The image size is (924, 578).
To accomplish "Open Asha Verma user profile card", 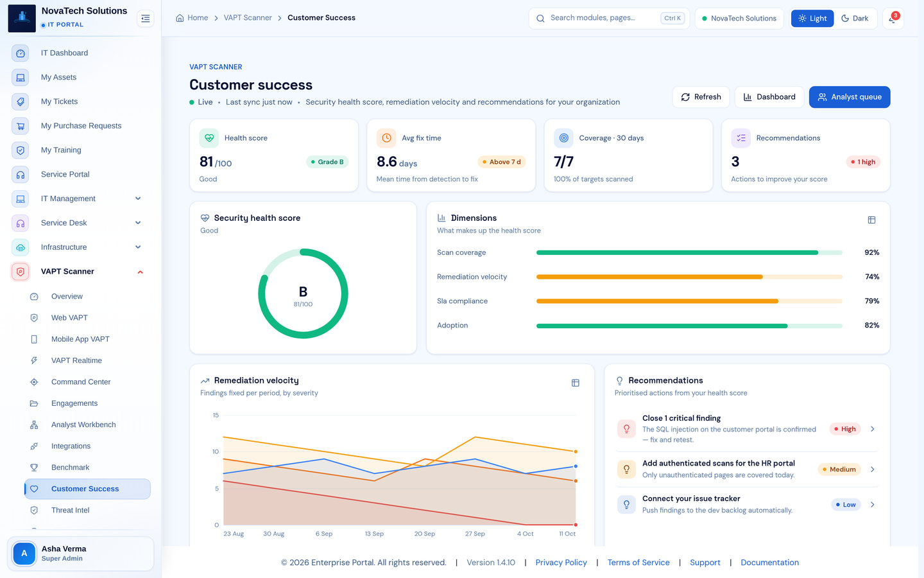I will [x=80, y=554].
